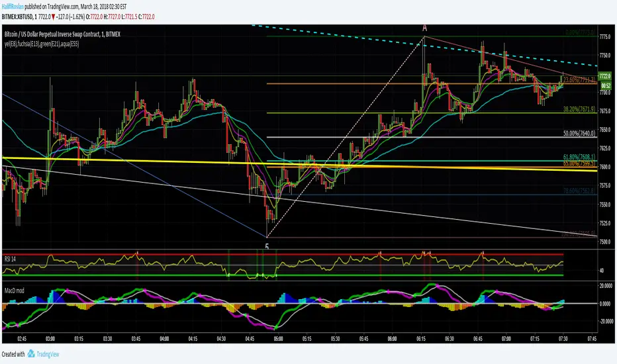Viewport: 617px width, 364px height.
Task: Select the 38.20%(7671.9) Fibonacci level label
Action: 579,109
